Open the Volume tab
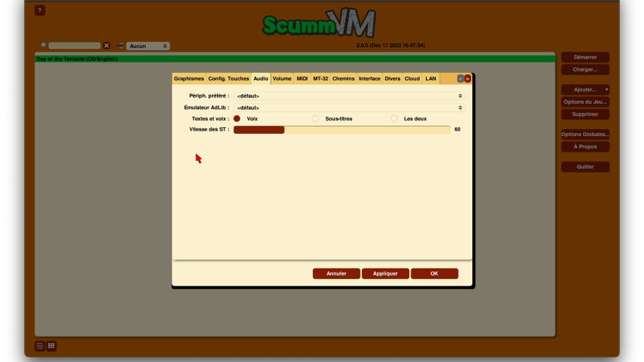Image resolution: width=644 pixels, height=362 pixels. pyautogui.click(x=282, y=78)
